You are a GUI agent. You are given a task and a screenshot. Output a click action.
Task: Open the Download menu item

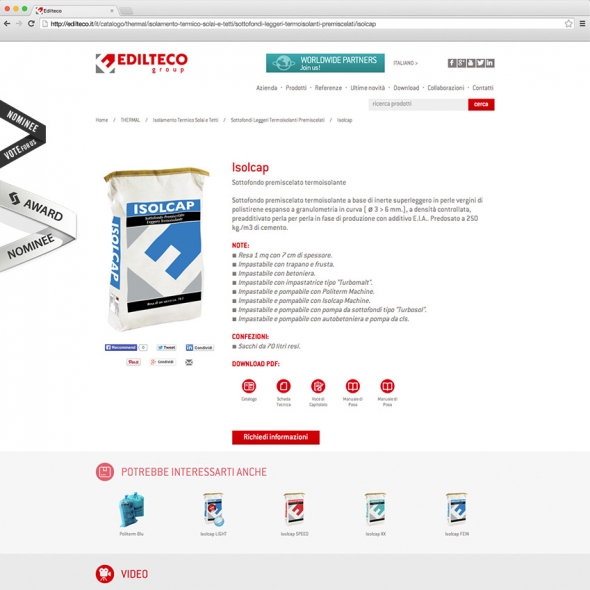(x=406, y=88)
